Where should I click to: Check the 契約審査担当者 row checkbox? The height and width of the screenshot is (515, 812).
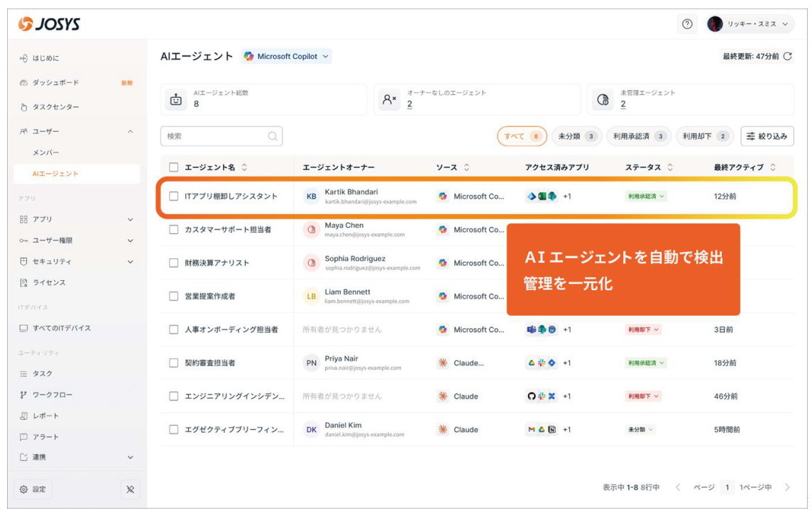[x=174, y=362]
